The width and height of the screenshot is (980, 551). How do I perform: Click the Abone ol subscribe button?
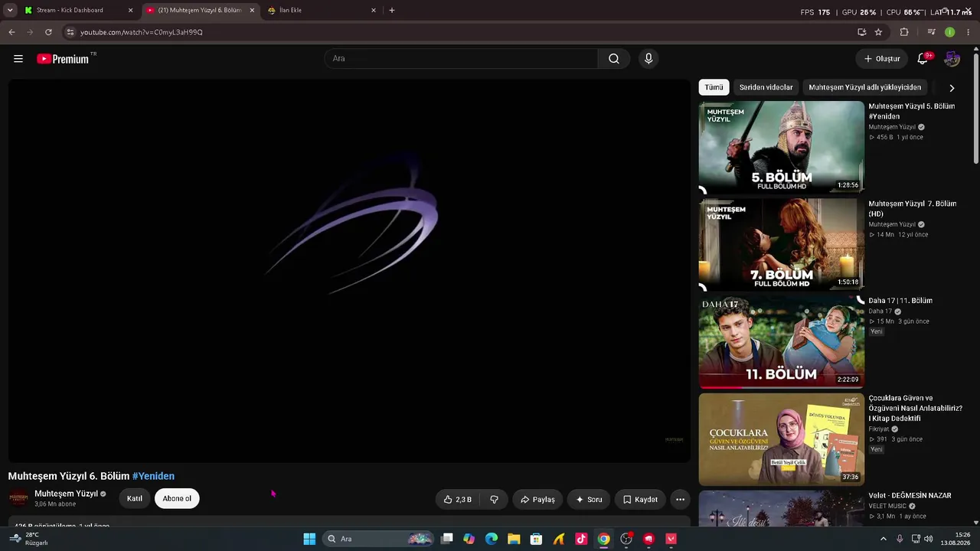[177, 499]
